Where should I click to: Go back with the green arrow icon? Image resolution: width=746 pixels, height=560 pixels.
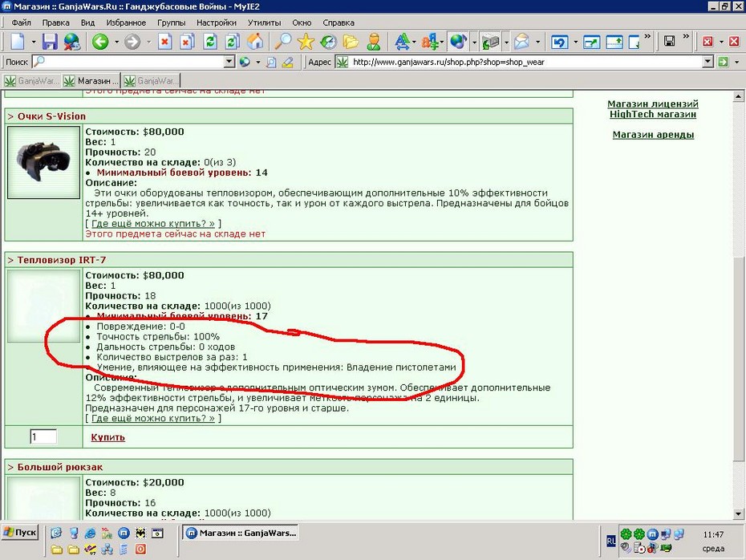(100, 42)
